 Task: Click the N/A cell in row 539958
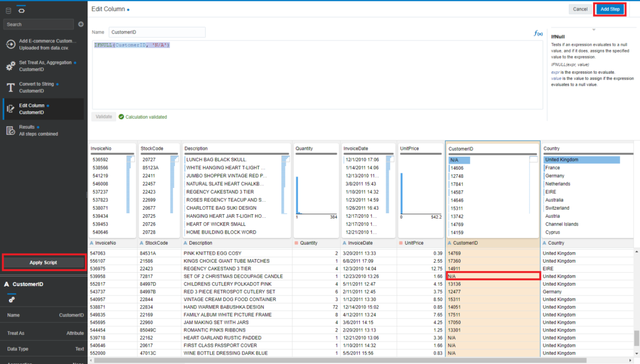[492, 277]
